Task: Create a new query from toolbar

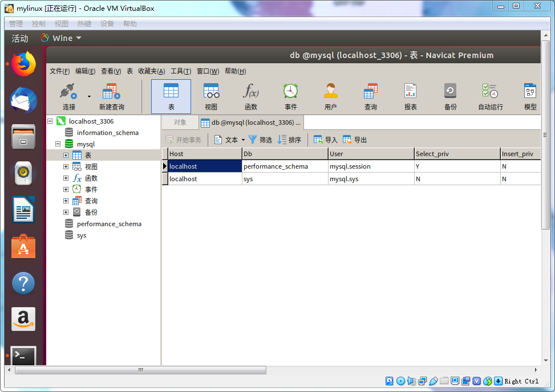Action: coord(111,96)
